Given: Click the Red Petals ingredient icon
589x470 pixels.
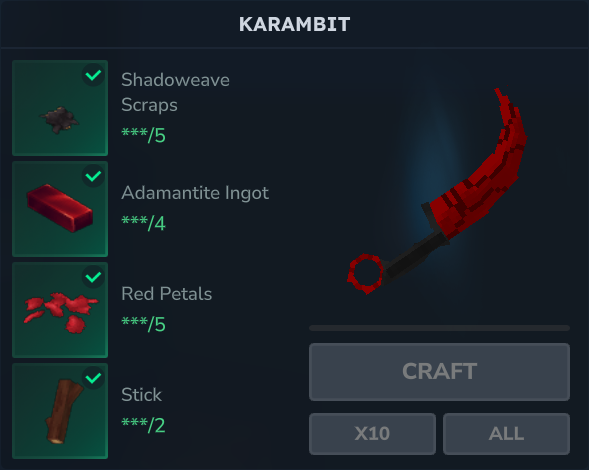Looking at the screenshot, I should click(60, 310).
